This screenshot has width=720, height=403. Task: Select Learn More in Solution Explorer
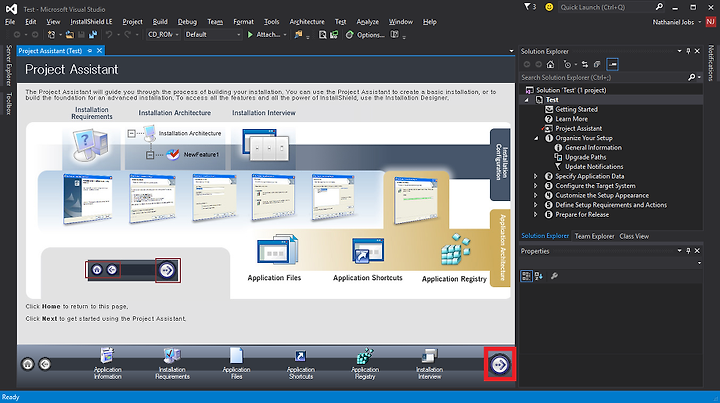click(571, 119)
